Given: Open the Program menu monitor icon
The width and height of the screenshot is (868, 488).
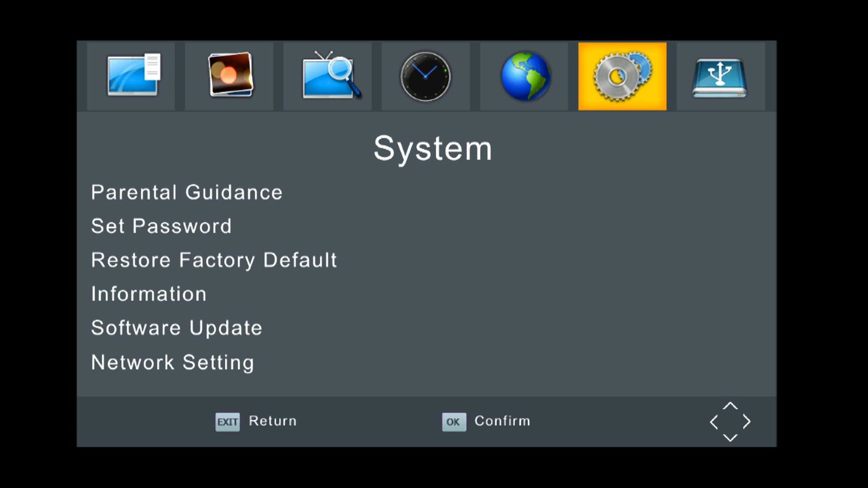Looking at the screenshot, I should point(131,76).
